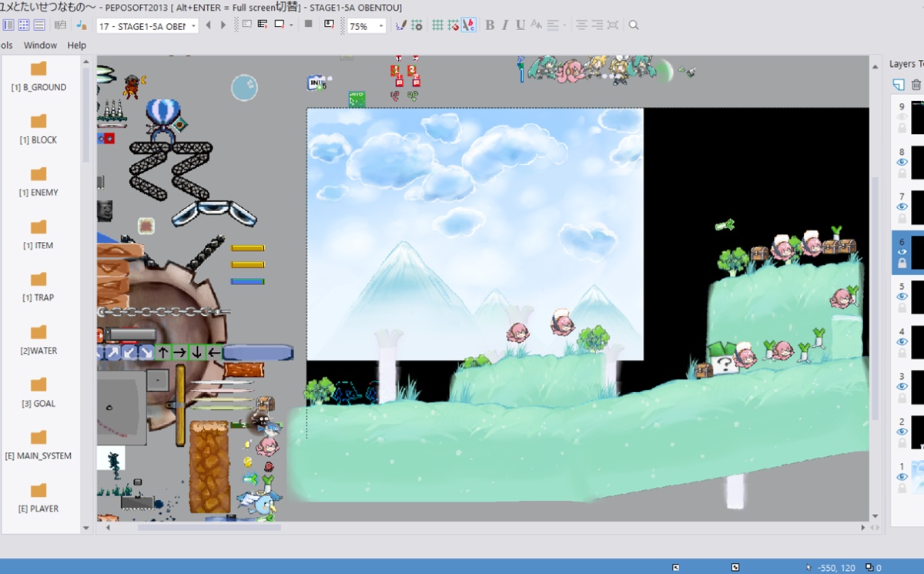924x574 pixels.
Task: Hide layer 3 using its eye icon
Action: point(902,388)
